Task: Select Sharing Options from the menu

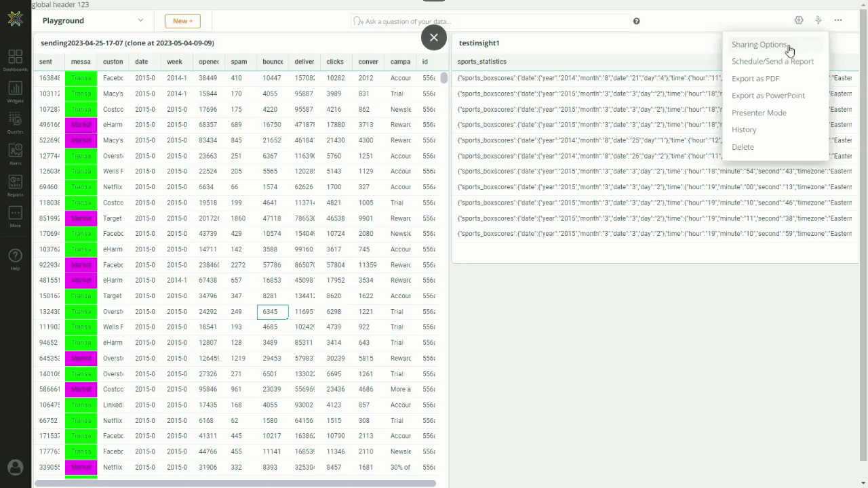Action: click(x=759, y=45)
